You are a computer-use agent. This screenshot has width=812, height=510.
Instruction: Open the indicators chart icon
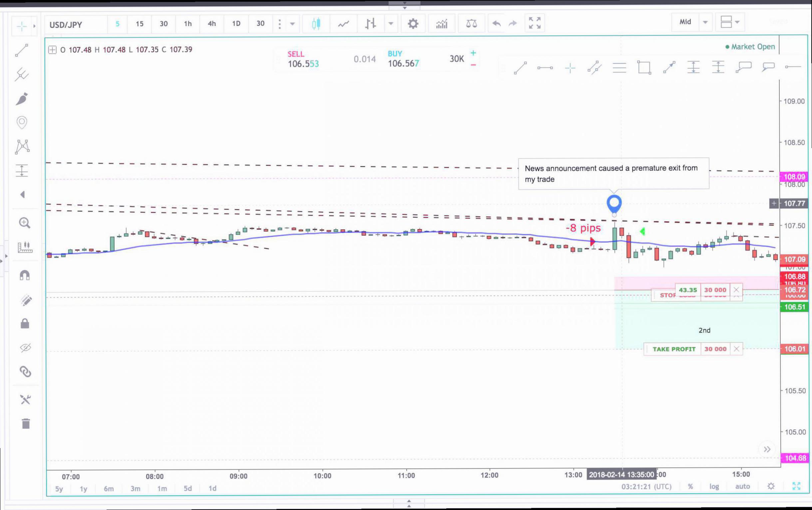click(441, 24)
